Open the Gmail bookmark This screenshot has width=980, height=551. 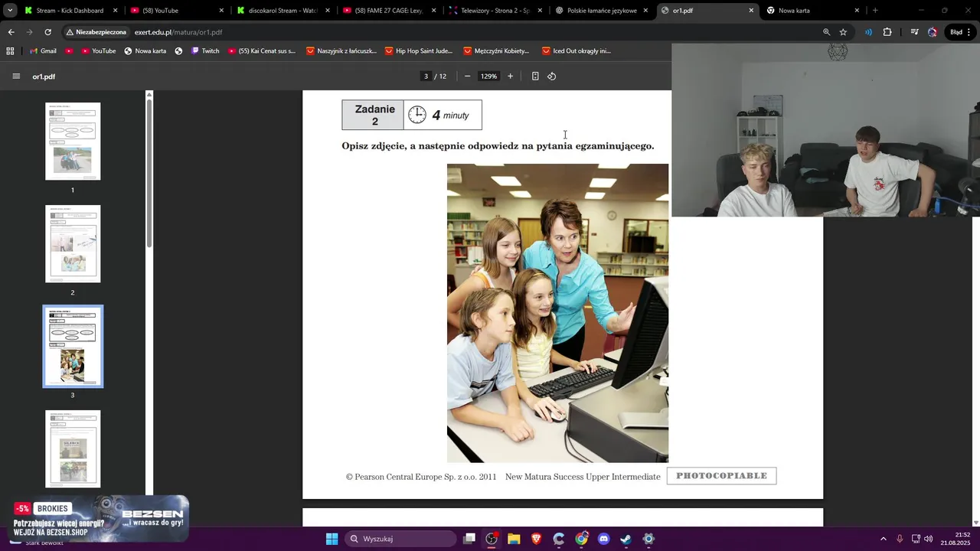pos(43,51)
